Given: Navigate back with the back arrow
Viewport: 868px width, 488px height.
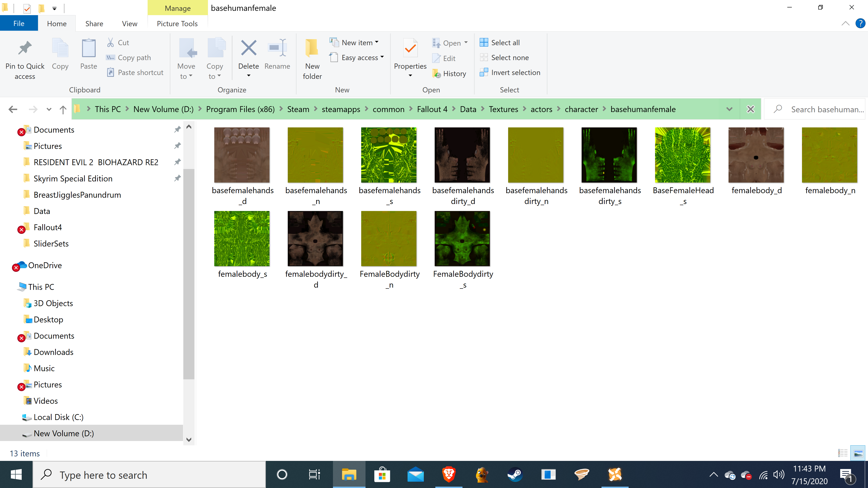Looking at the screenshot, I should coord(13,109).
